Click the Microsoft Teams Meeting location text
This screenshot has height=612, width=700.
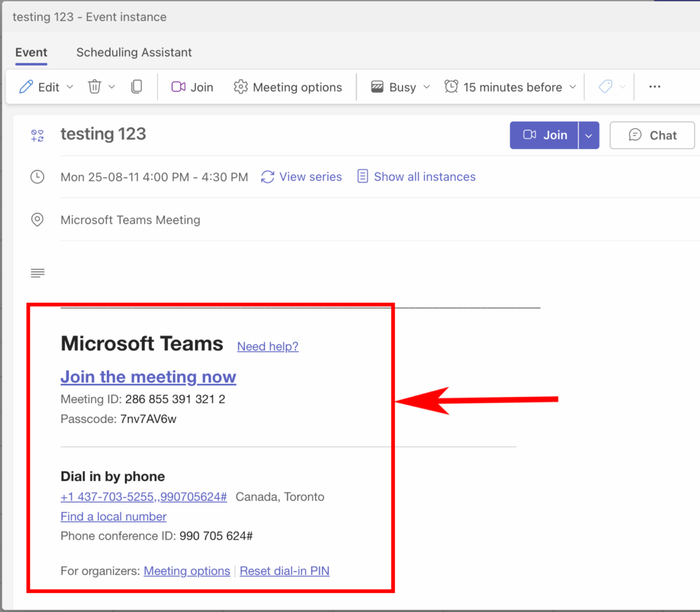coord(131,220)
